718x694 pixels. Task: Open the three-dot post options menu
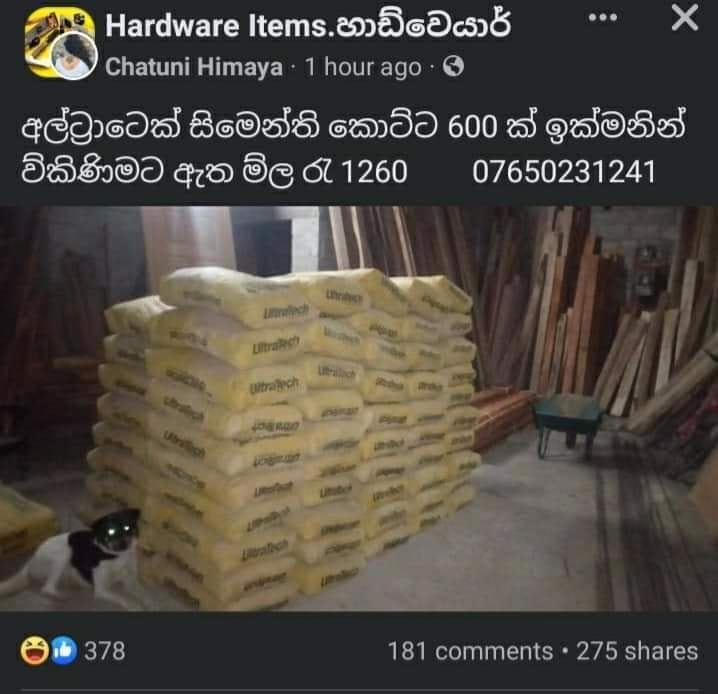[603, 17]
